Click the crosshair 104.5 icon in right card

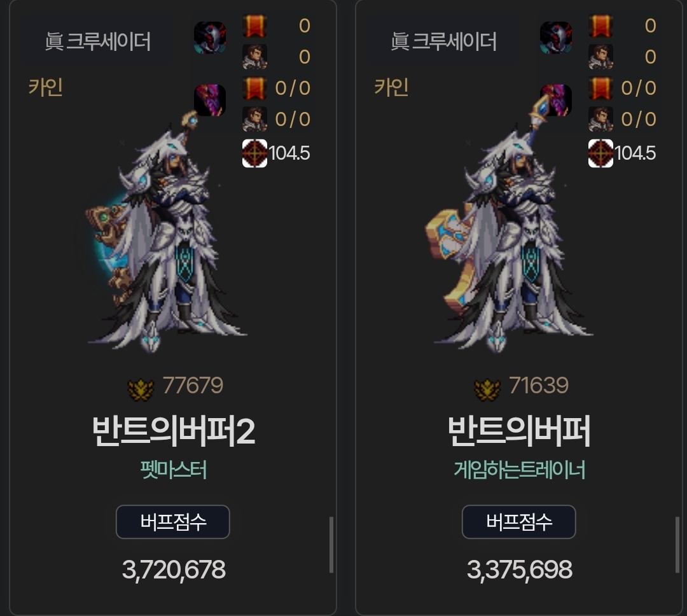coord(600,153)
